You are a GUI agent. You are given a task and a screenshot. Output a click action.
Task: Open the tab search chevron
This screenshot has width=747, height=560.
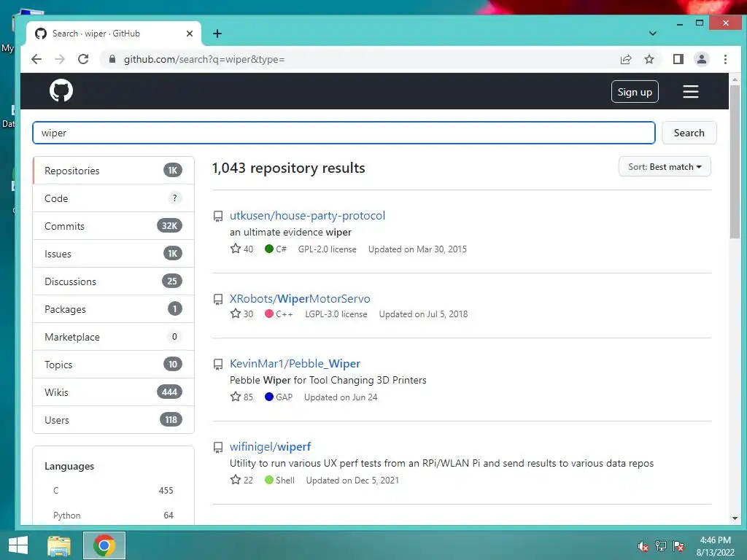coord(653,34)
